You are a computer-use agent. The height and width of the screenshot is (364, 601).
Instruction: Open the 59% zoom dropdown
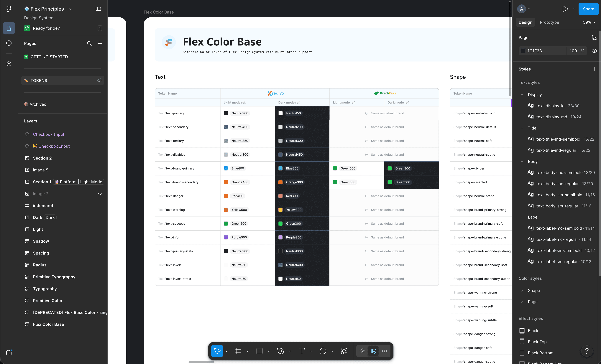click(x=589, y=22)
